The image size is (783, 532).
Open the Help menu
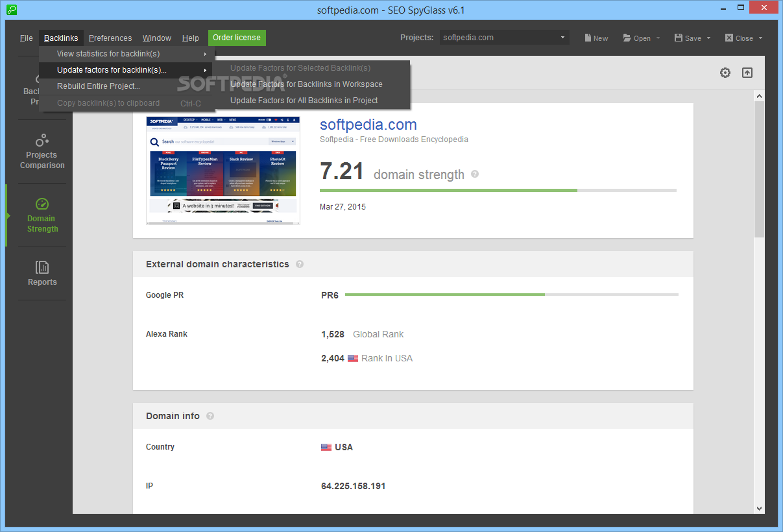191,38
